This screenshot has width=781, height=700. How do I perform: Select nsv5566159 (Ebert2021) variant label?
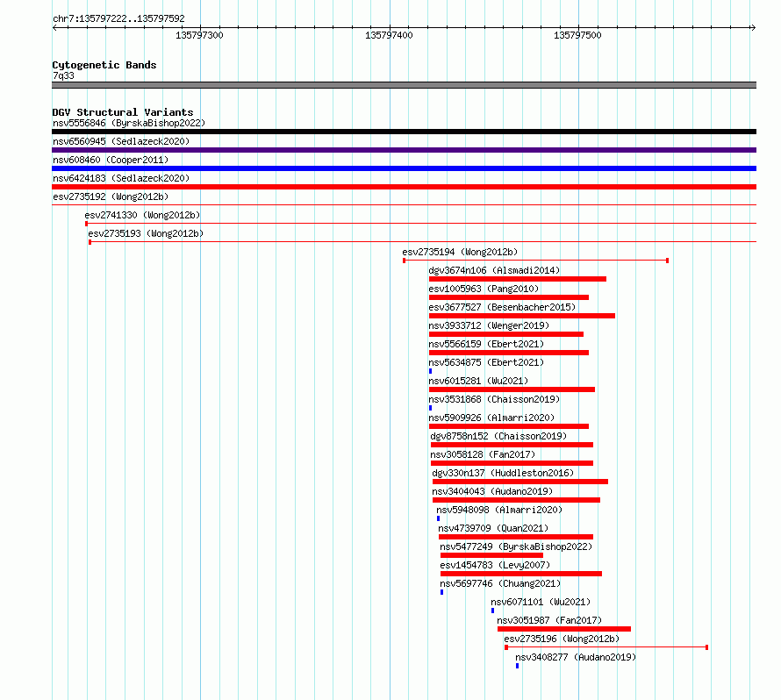pos(486,344)
